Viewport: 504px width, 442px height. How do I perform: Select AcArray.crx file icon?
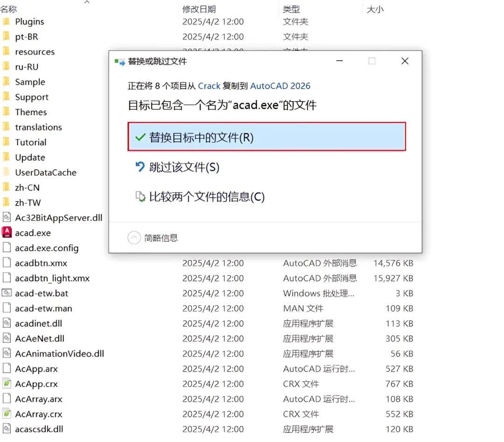tap(7, 414)
